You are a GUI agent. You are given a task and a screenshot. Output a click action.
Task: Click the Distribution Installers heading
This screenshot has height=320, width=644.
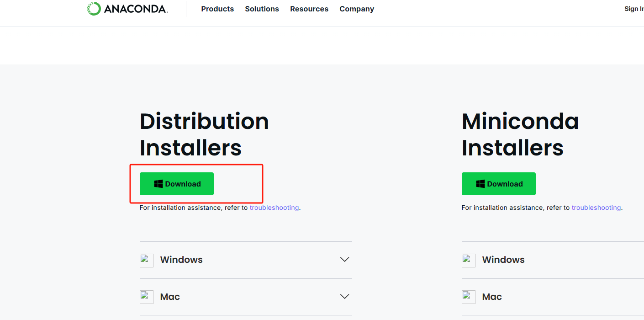pos(204,134)
